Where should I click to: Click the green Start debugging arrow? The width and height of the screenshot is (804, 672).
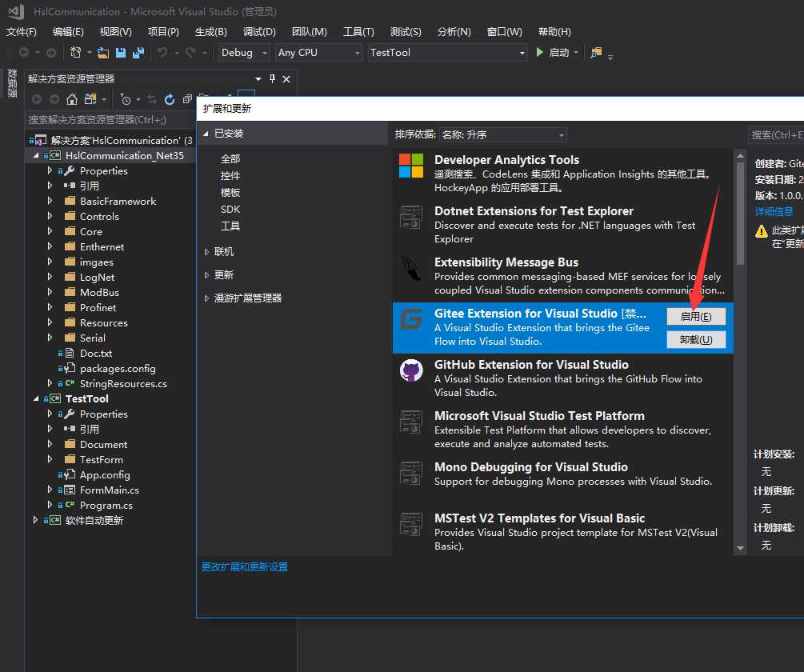coord(540,53)
